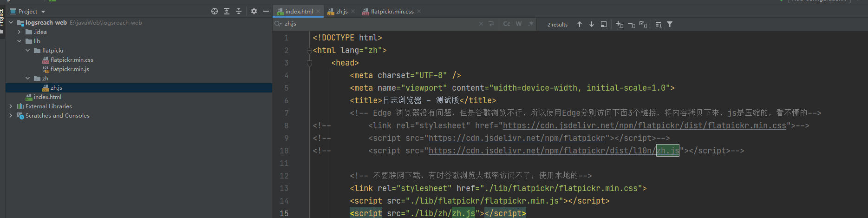Collapse the flatpickr folder
Viewport: 868px width, 218px height.
[28, 50]
